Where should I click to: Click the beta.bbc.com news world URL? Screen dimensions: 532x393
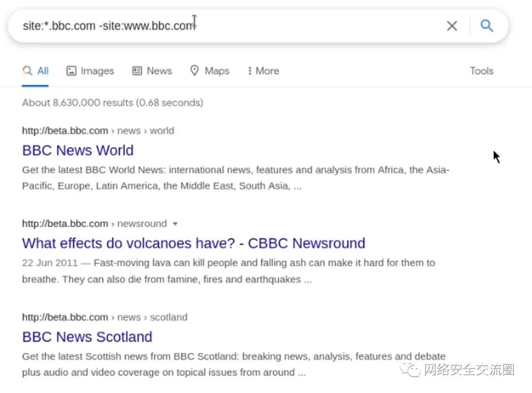(98, 131)
